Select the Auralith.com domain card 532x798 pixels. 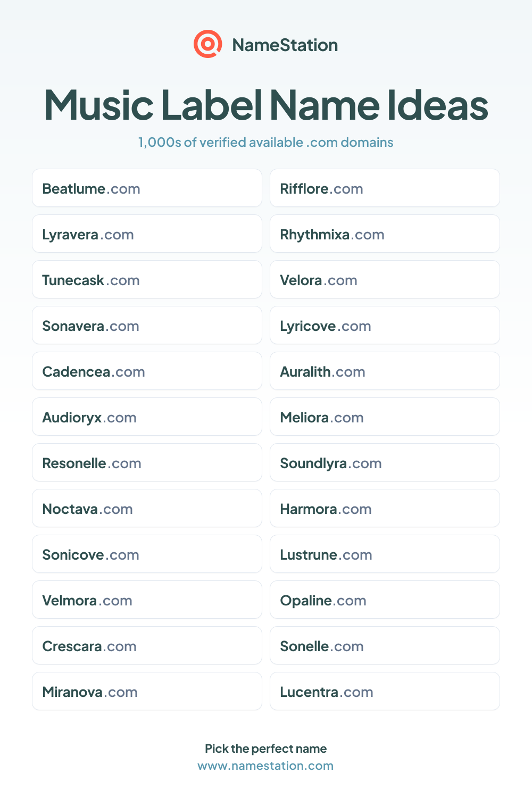[x=385, y=371]
